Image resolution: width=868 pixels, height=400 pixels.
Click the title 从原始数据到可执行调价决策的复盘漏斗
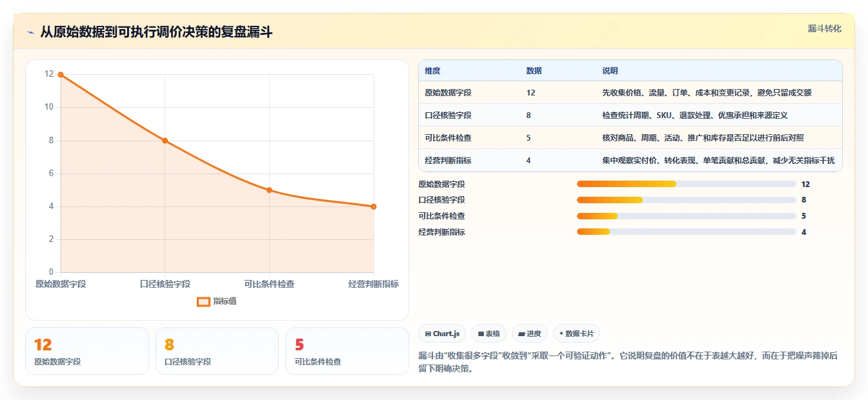[x=156, y=32]
